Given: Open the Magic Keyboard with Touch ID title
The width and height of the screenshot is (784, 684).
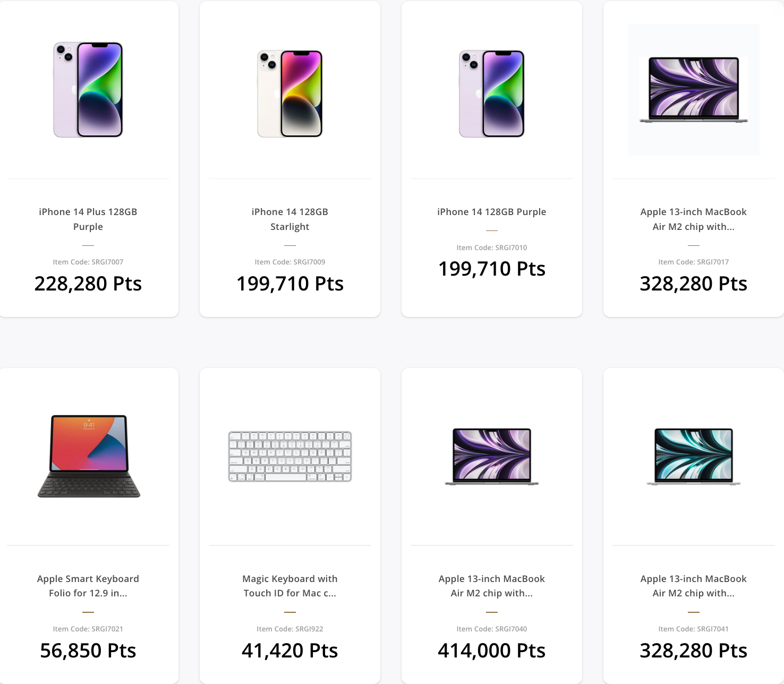Looking at the screenshot, I should [290, 586].
